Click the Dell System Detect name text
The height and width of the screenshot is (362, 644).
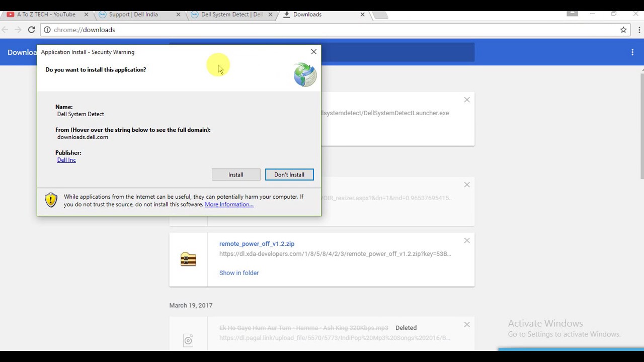click(x=80, y=114)
